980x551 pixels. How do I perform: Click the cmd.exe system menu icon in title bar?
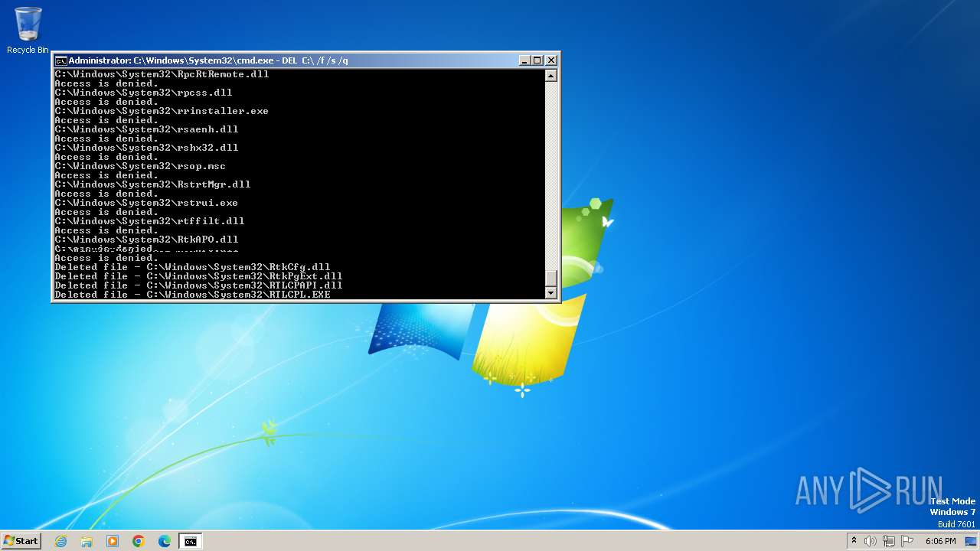pos(60,60)
